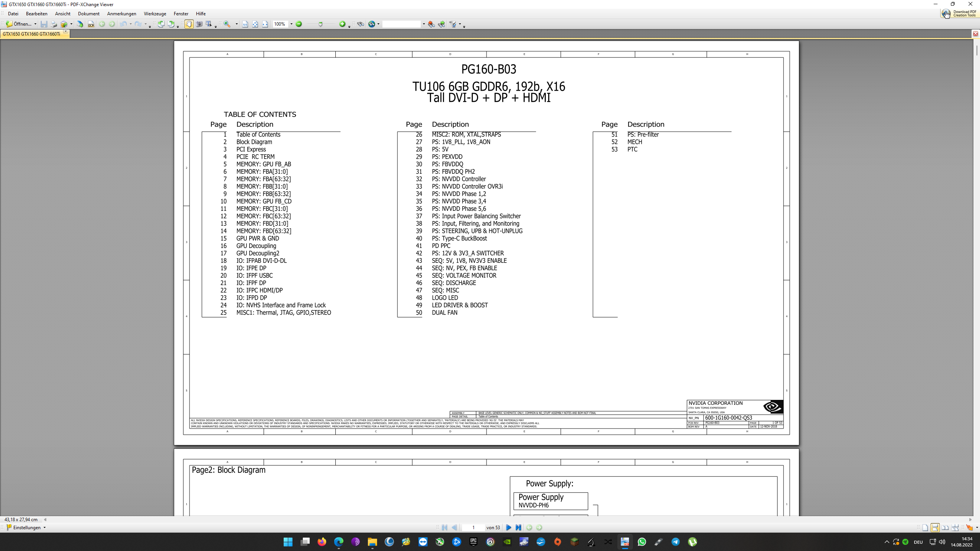
Task: Open the Bearbeiten menu
Action: click(36, 14)
